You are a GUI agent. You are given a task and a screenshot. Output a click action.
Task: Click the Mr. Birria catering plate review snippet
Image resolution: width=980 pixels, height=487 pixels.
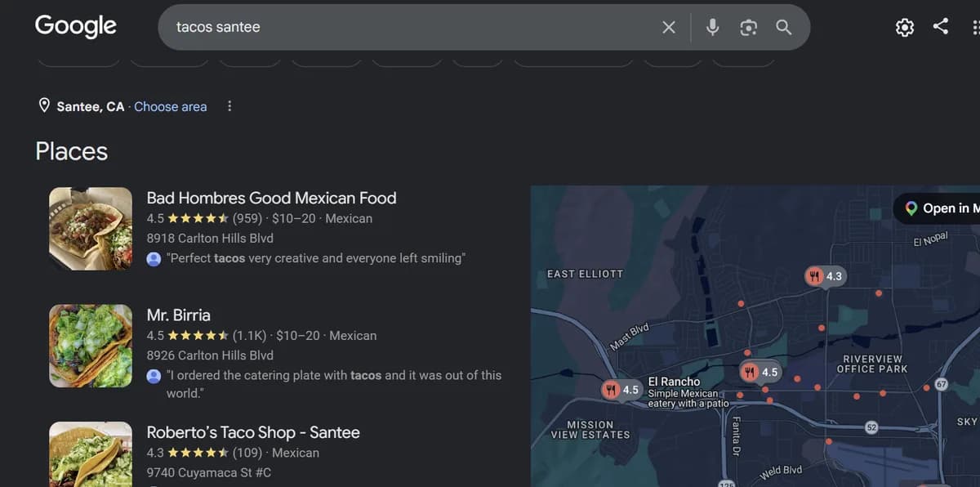click(334, 384)
